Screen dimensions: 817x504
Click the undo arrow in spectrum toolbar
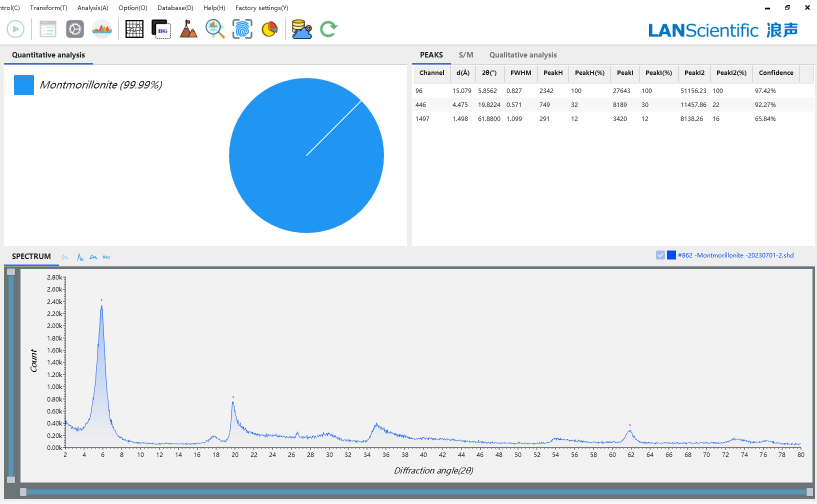pyautogui.click(x=64, y=256)
